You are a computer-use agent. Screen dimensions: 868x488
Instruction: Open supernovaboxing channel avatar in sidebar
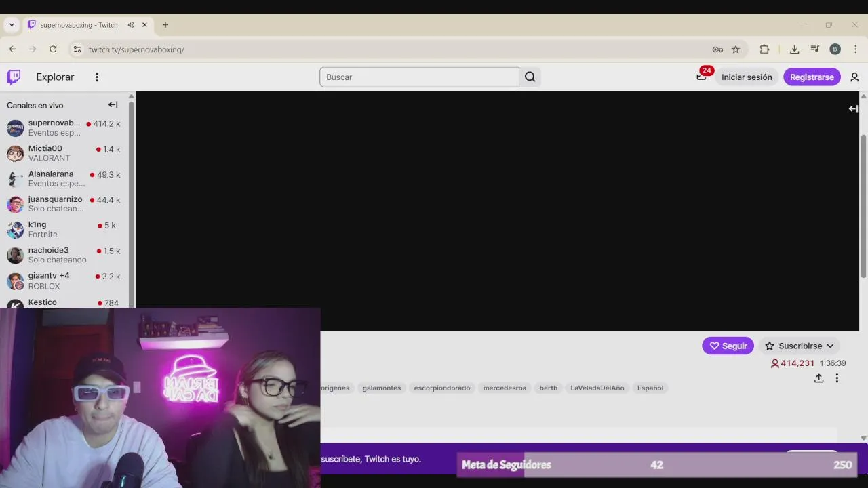click(15, 128)
